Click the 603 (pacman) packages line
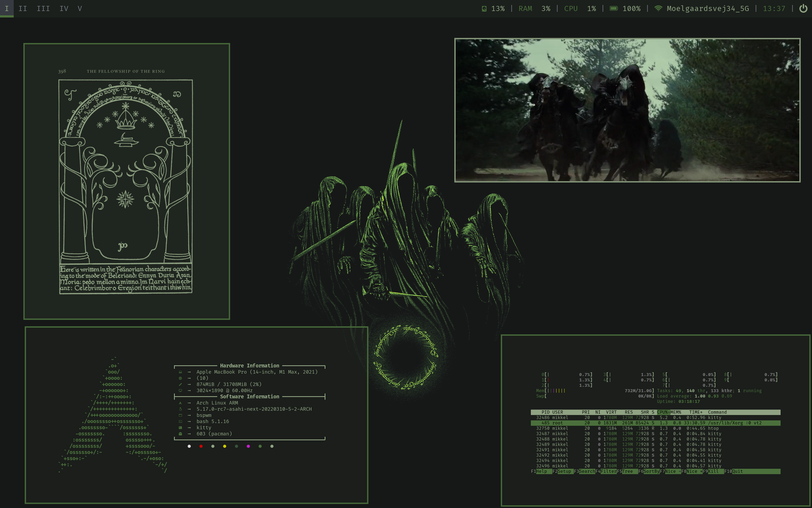The image size is (812, 508). pyautogui.click(x=214, y=434)
